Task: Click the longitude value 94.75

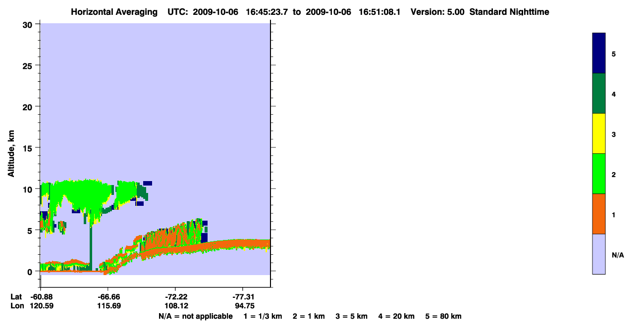Action: coord(245,306)
